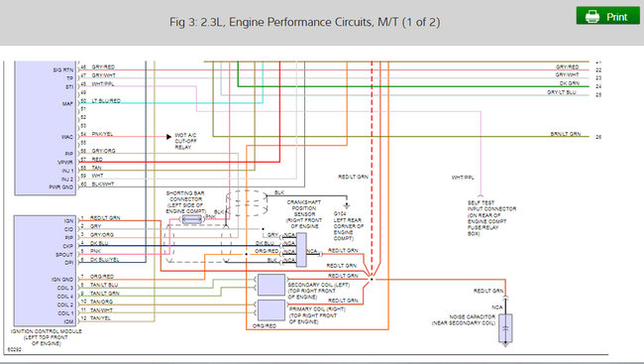The height and width of the screenshot is (364, 644).
Task: Click the 'BRN/LT GRN' wire label
Action: point(566,134)
